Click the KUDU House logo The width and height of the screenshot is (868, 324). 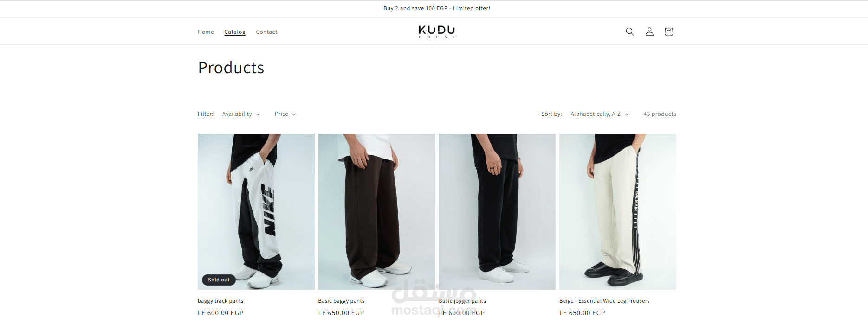437,32
